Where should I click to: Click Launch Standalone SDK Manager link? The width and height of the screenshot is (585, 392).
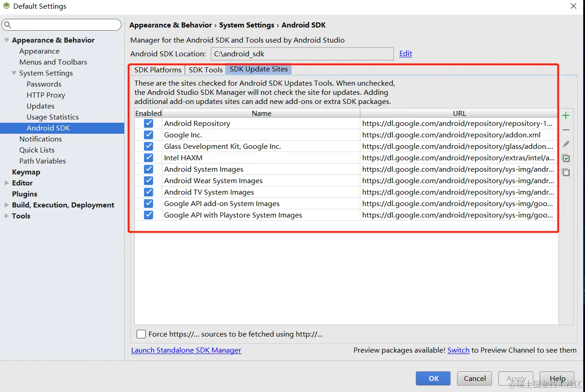coord(186,350)
